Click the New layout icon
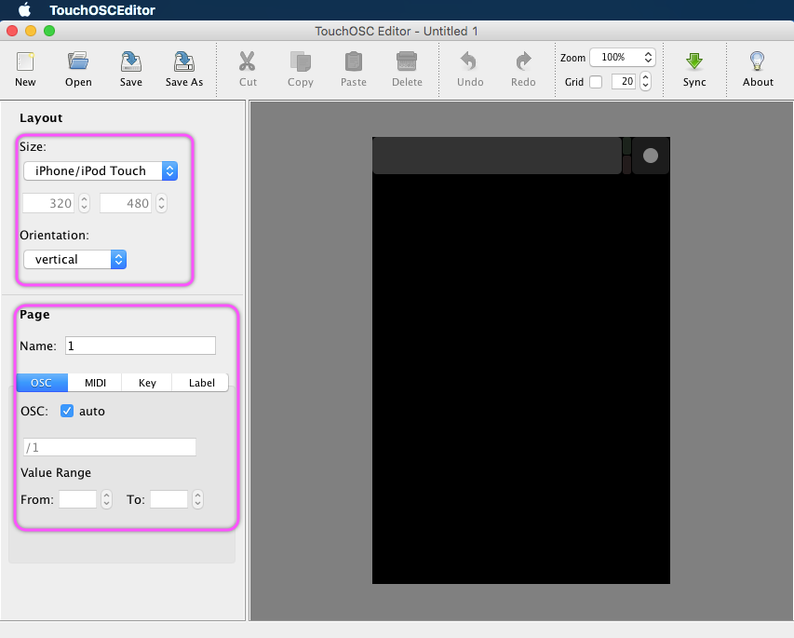794x638 pixels. [25, 62]
